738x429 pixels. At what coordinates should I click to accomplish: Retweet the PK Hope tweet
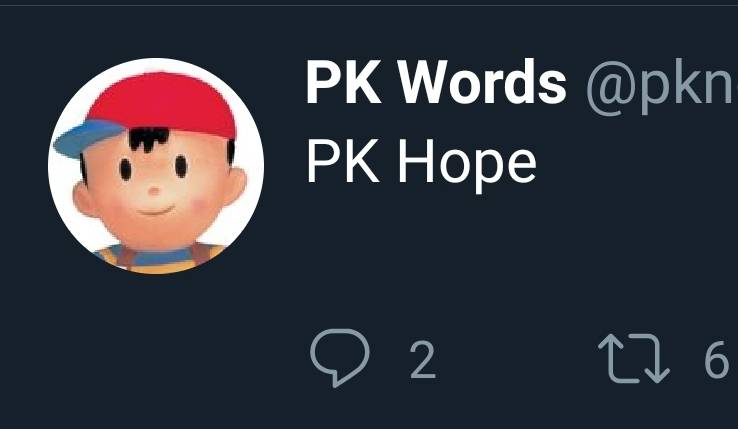pyautogui.click(x=634, y=358)
